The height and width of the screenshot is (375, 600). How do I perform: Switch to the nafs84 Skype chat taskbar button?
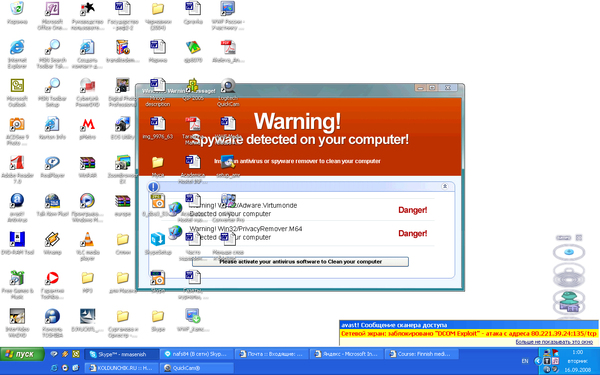[x=196, y=354]
